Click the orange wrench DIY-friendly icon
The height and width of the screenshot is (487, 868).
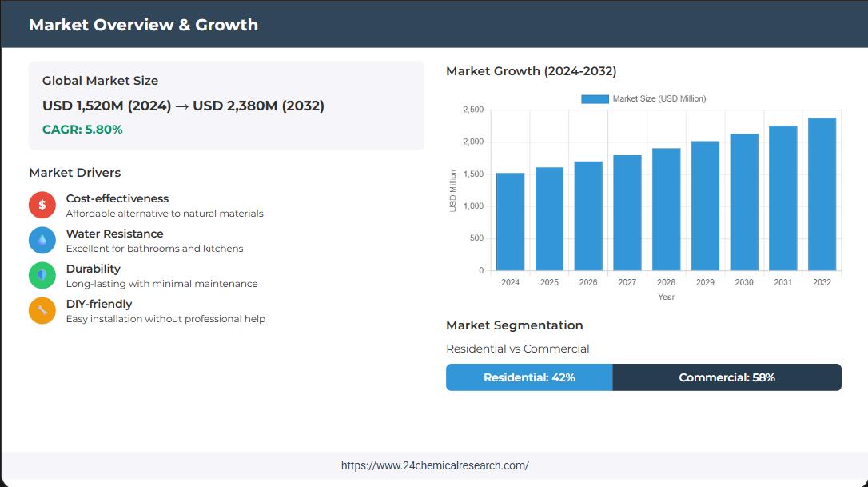coord(42,310)
